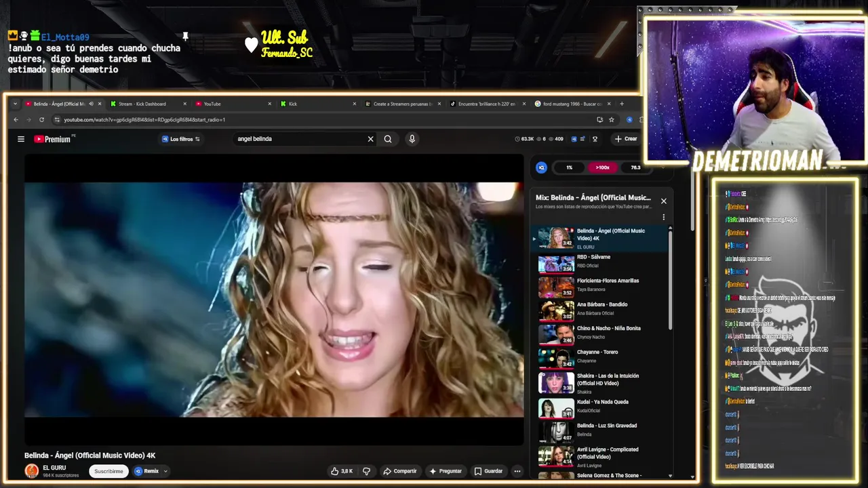Switch to Create a Streamers peruanas tab
This screenshot has height=488, width=868.
(x=401, y=104)
